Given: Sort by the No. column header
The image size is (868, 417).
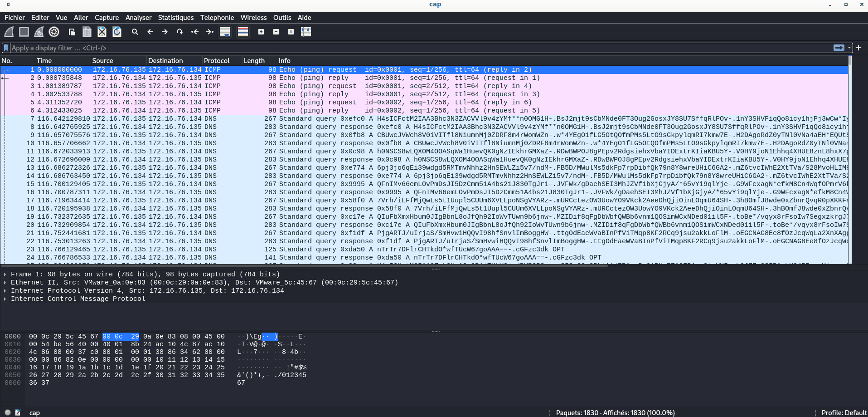Looking at the screenshot, I should [x=18, y=61].
